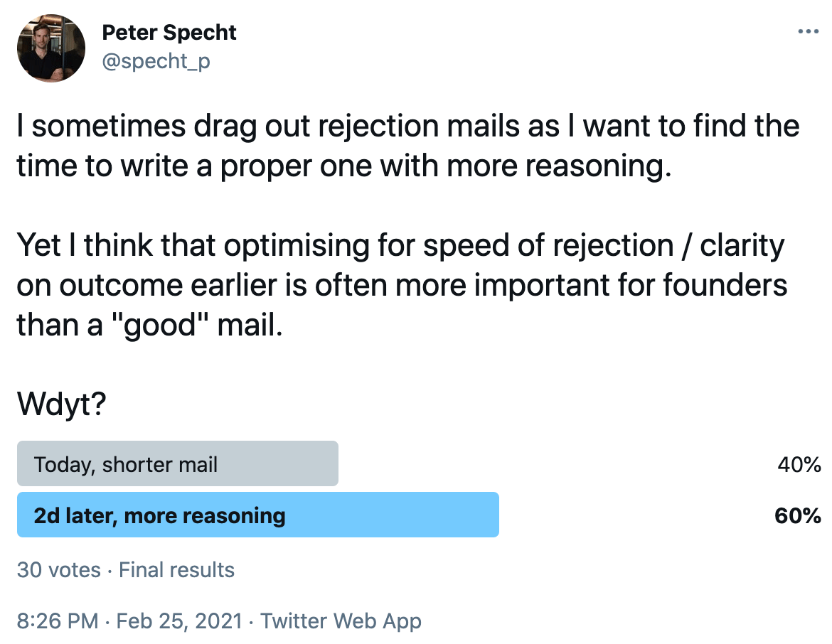Click the '30 votes' count text
832x644 pixels.
pos(58,570)
